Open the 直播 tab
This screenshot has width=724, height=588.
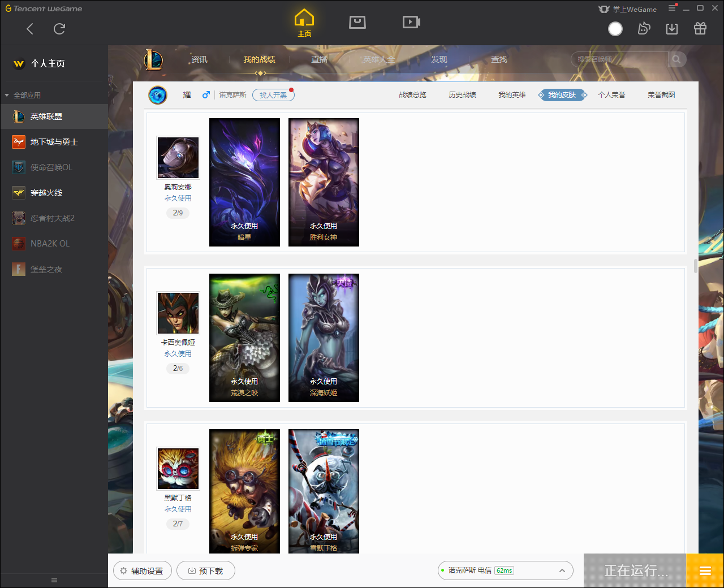tap(319, 59)
